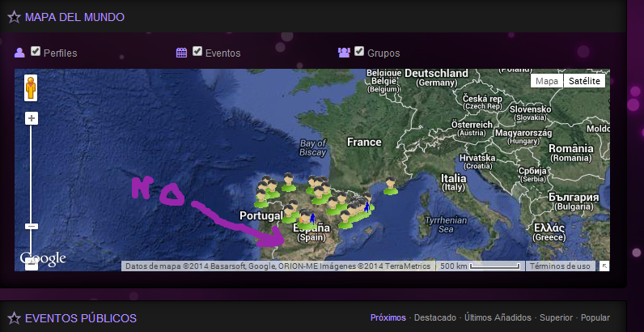Click the Perfiles person icon
644x332 pixels.
20,53
